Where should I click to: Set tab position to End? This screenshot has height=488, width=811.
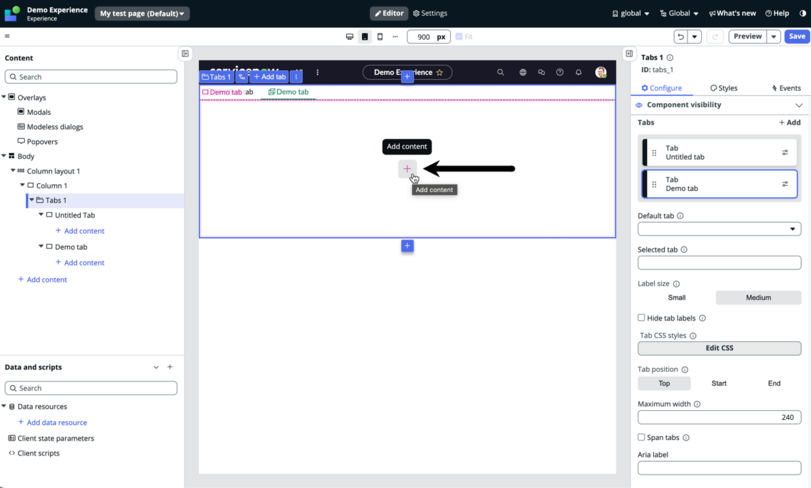[774, 384]
